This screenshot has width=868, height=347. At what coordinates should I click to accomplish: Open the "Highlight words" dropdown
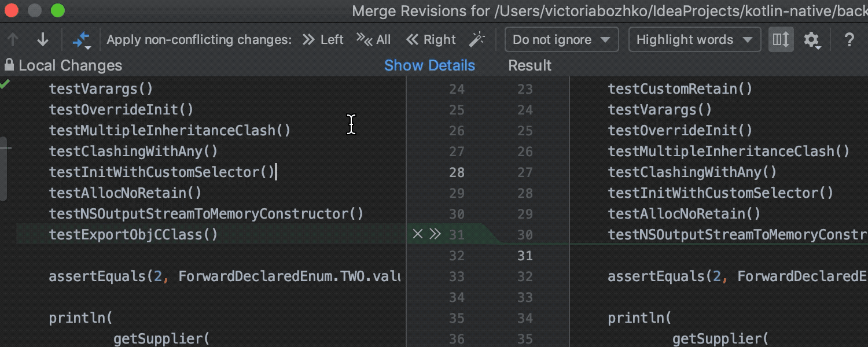(x=694, y=39)
